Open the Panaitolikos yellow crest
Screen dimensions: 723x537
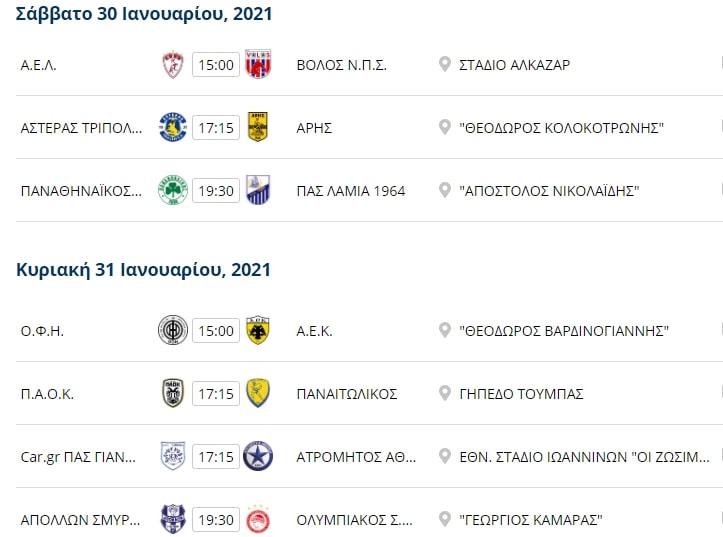click(258, 393)
